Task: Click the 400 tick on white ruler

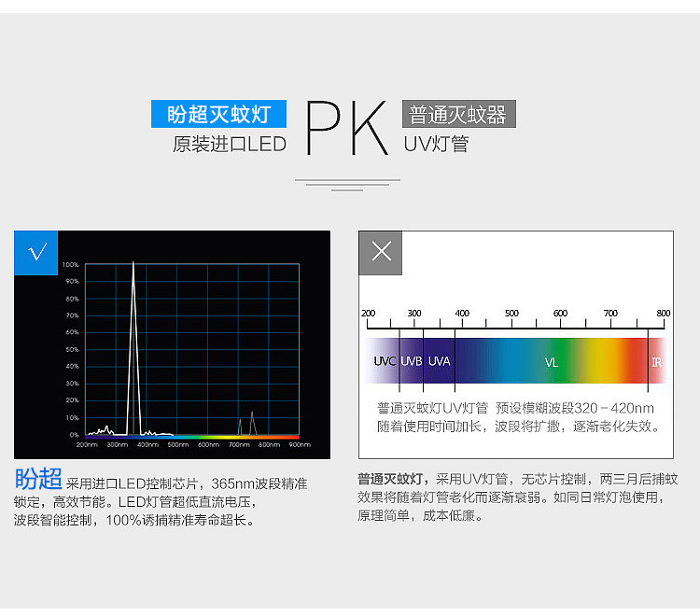Action: click(462, 313)
